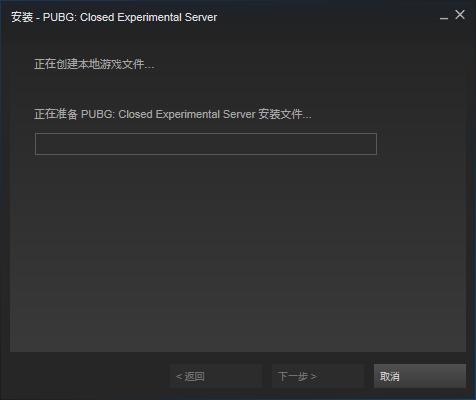The image size is (476, 400).
Task: Click the left arrow inside 返回 button
Action: 179,377
